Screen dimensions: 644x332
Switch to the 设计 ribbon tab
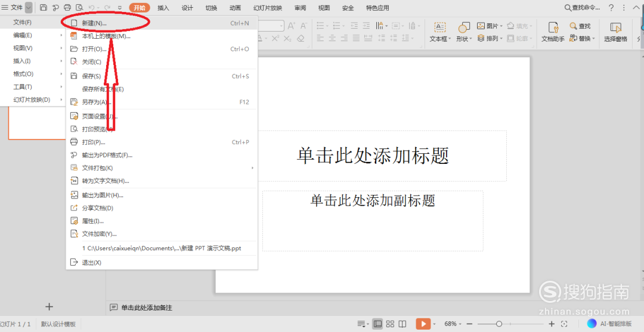tap(187, 8)
